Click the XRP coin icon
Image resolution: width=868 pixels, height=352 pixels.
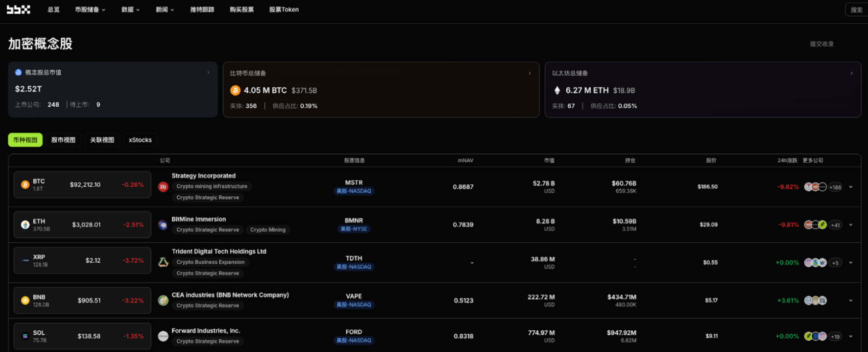click(x=25, y=261)
